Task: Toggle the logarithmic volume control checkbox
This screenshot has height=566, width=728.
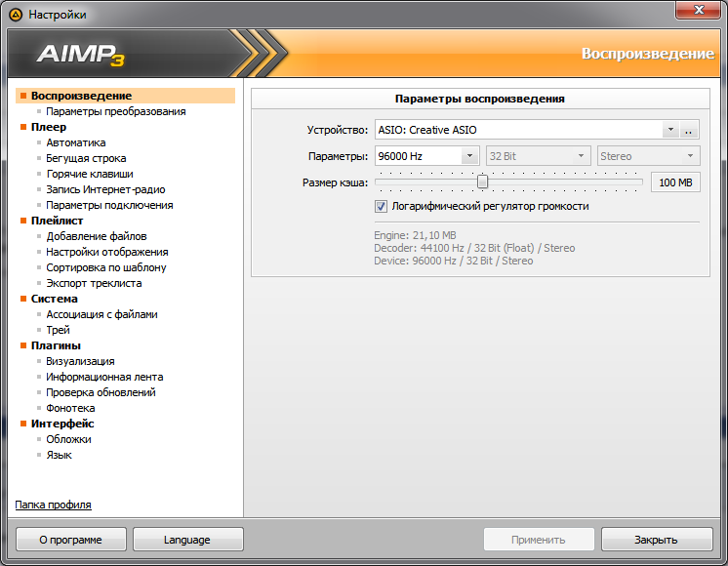Action: [381, 206]
